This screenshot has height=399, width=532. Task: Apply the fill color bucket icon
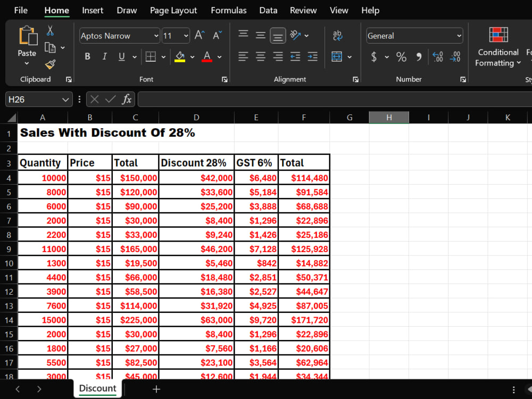pos(180,57)
